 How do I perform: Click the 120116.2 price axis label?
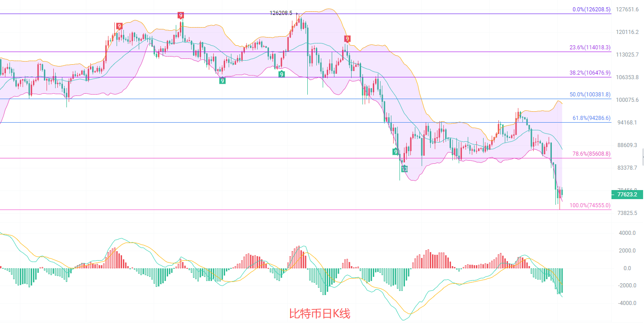coord(626,32)
